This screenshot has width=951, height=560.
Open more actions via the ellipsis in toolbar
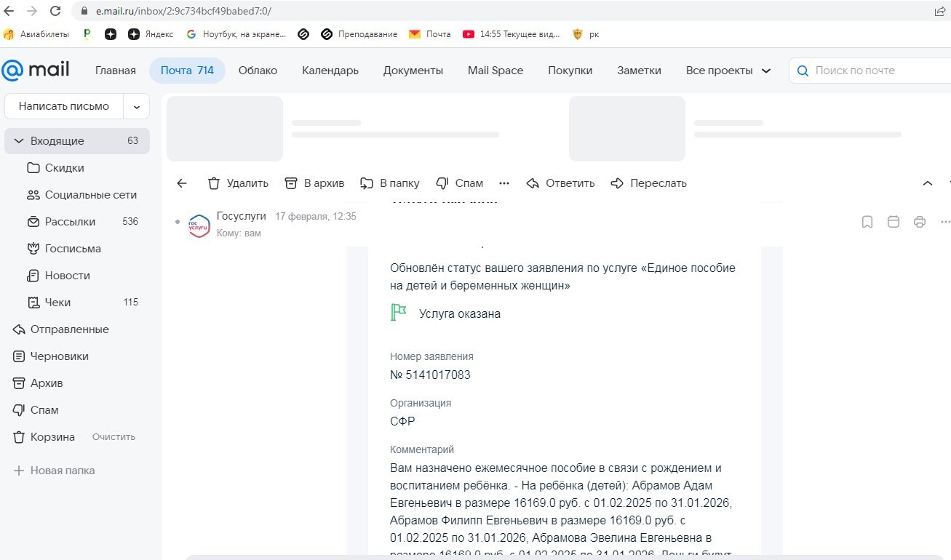click(504, 183)
